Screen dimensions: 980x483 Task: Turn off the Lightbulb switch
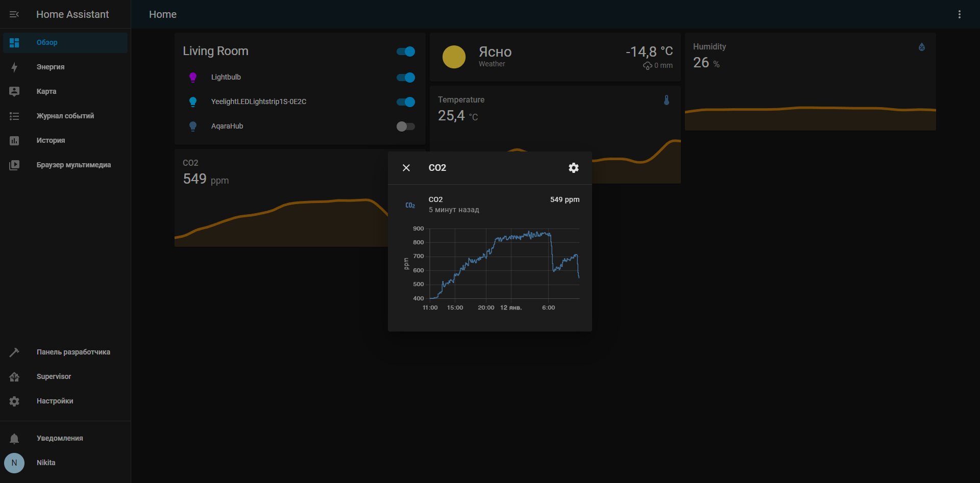406,78
